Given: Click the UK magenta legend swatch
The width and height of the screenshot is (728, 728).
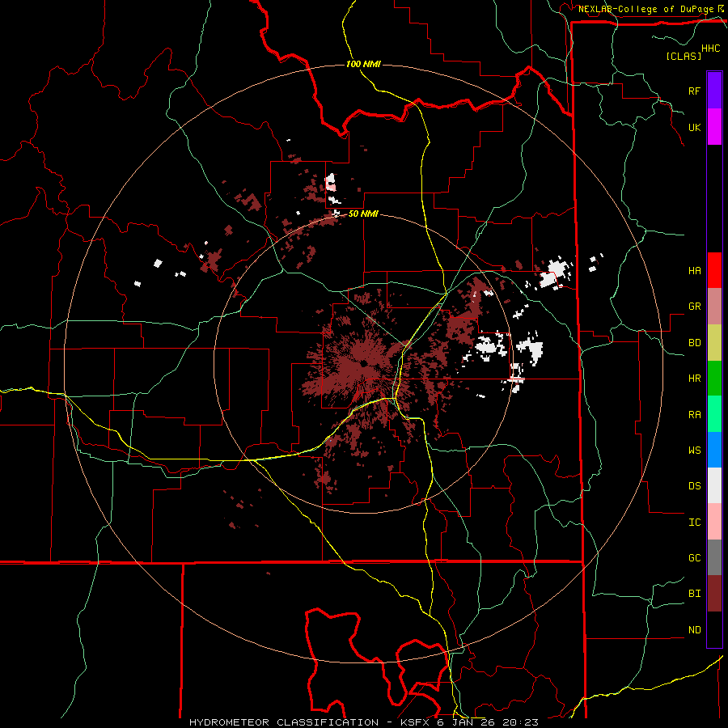Looking at the screenshot, I should [x=714, y=127].
